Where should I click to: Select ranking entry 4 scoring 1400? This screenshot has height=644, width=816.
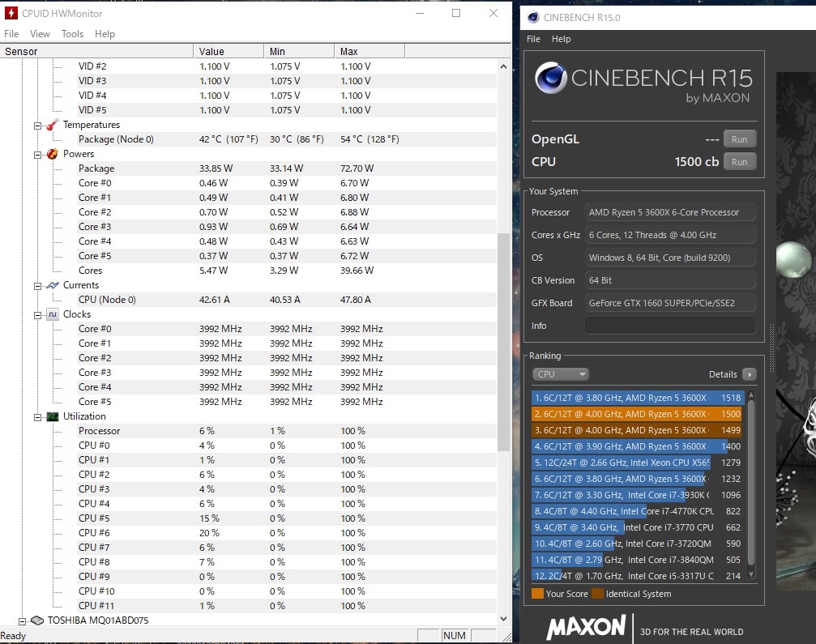click(x=638, y=446)
